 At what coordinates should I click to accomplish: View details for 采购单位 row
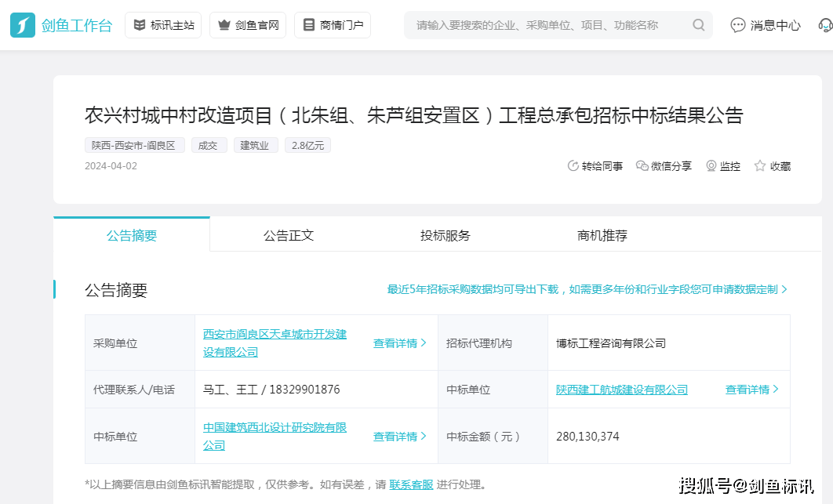tap(399, 343)
